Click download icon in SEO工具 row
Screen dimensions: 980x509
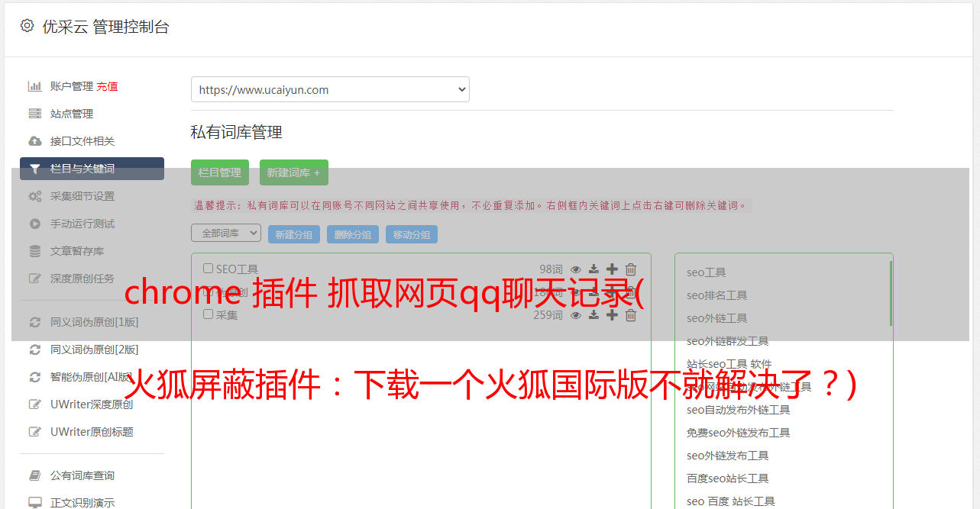[x=593, y=269]
